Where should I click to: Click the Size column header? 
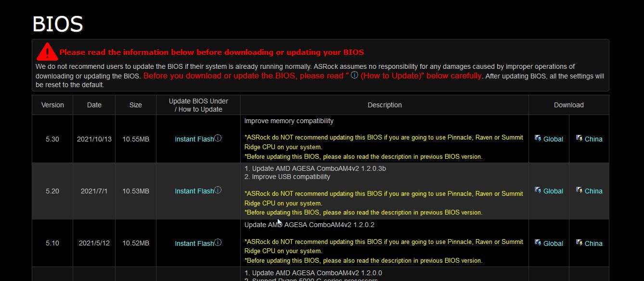pyautogui.click(x=136, y=105)
